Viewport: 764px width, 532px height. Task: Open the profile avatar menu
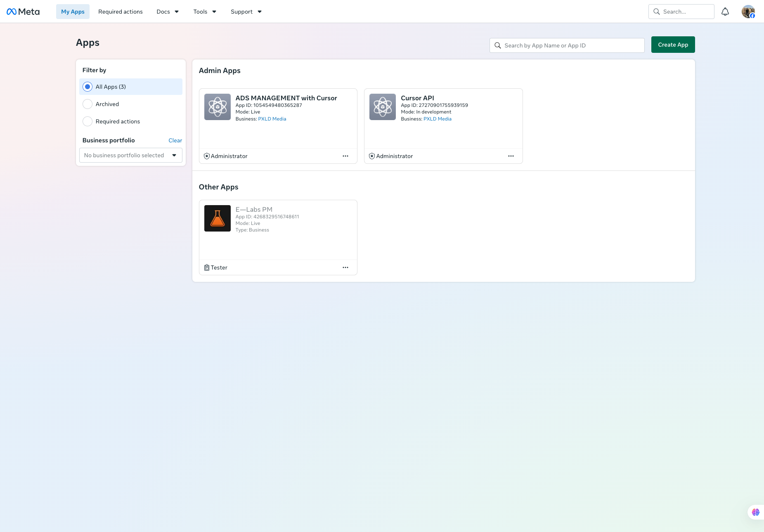tap(748, 12)
